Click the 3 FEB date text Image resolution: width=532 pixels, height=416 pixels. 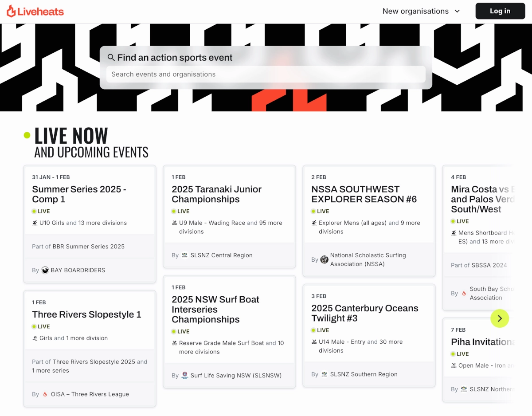[319, 296]
